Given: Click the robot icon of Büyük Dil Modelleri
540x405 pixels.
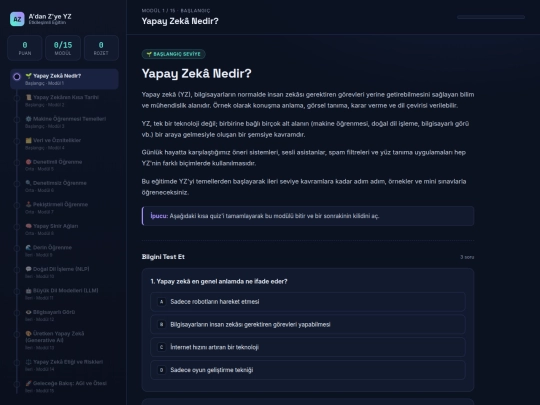Looking at the screenshot, I should click(x=29, y=290).
